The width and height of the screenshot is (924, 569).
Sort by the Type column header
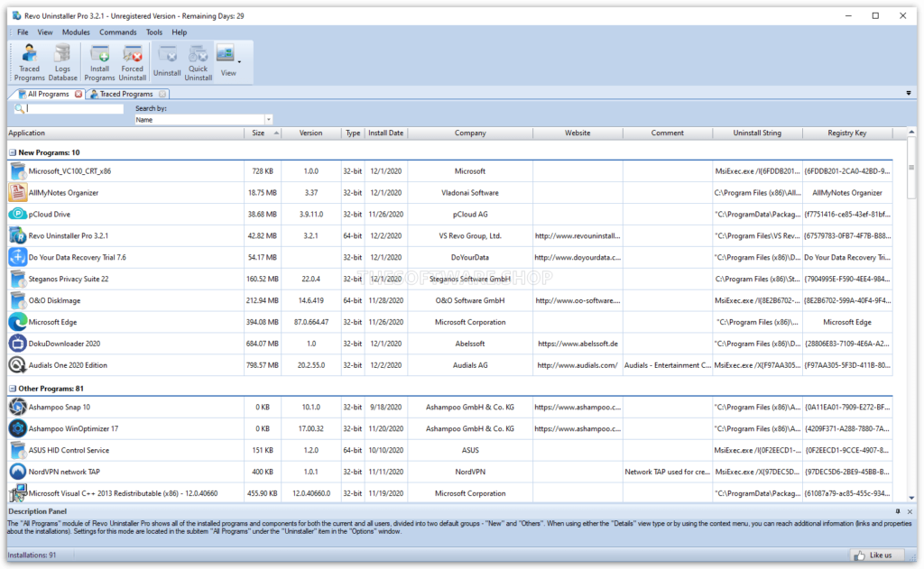pyautogui.click(x=353, y=133)
